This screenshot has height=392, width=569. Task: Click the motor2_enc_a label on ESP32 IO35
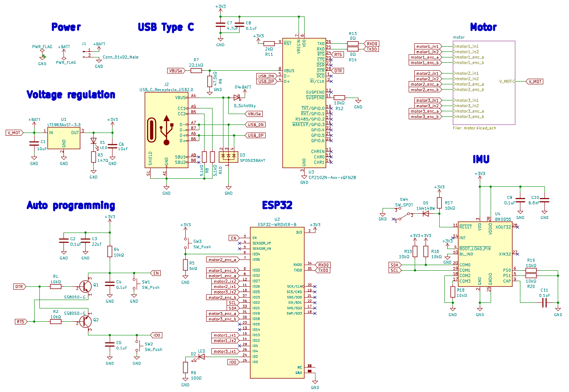(x=223, y=260)
